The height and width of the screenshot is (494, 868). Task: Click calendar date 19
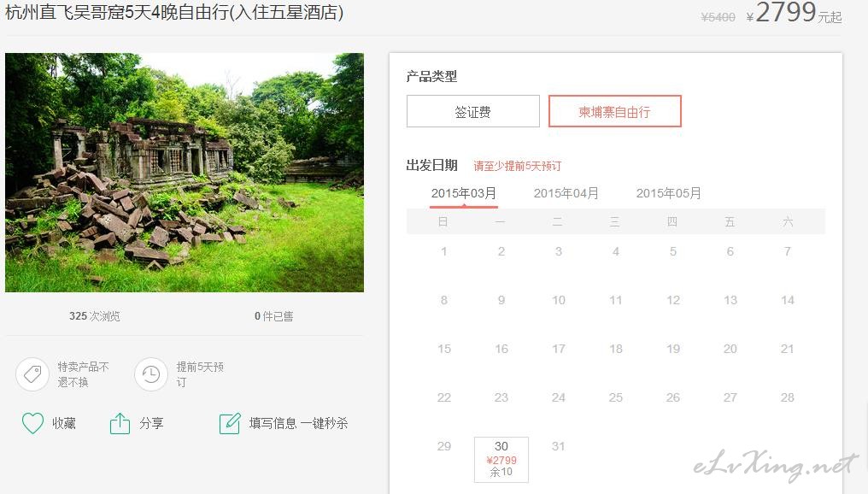pos(673,349)
